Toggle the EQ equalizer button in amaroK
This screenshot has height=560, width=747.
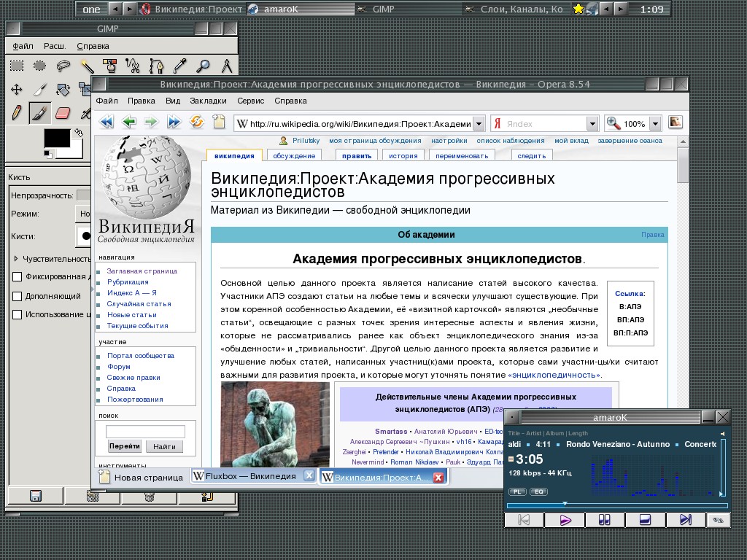[539, 492]
